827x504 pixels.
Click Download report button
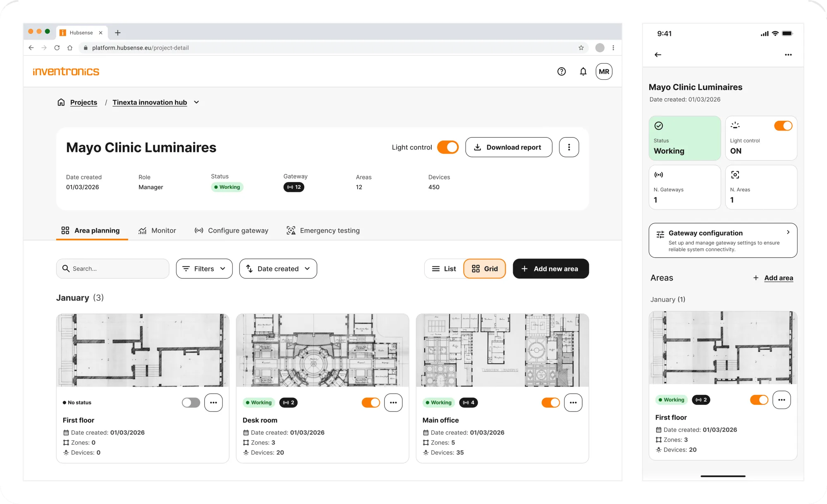click(x=509, y=147)
